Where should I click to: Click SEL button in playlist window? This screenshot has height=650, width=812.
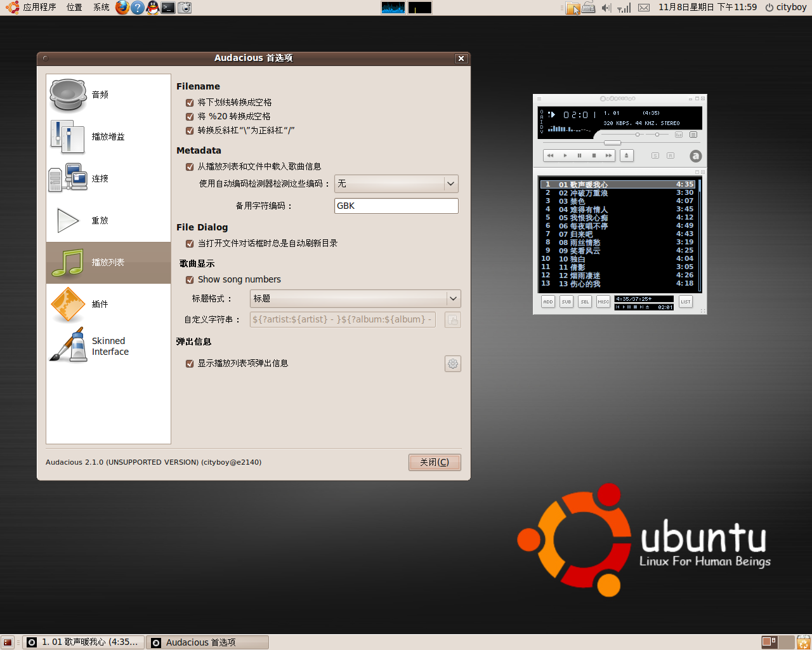click(x=585, y=302)
